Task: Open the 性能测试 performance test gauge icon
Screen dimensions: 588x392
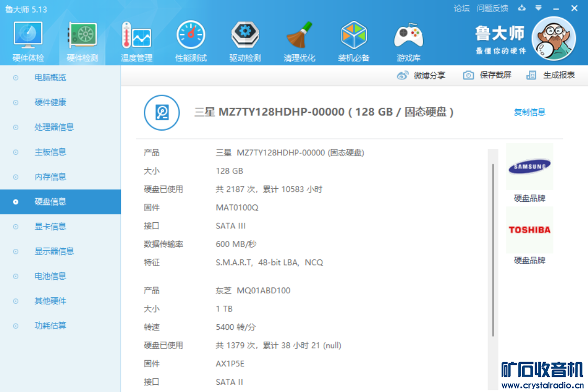Action: (191, 36)
